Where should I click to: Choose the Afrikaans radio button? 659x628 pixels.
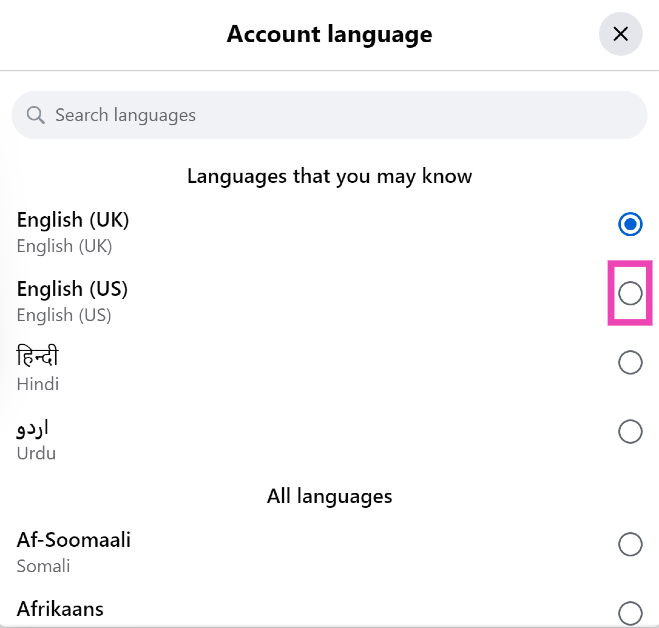[x=630, y=612]
